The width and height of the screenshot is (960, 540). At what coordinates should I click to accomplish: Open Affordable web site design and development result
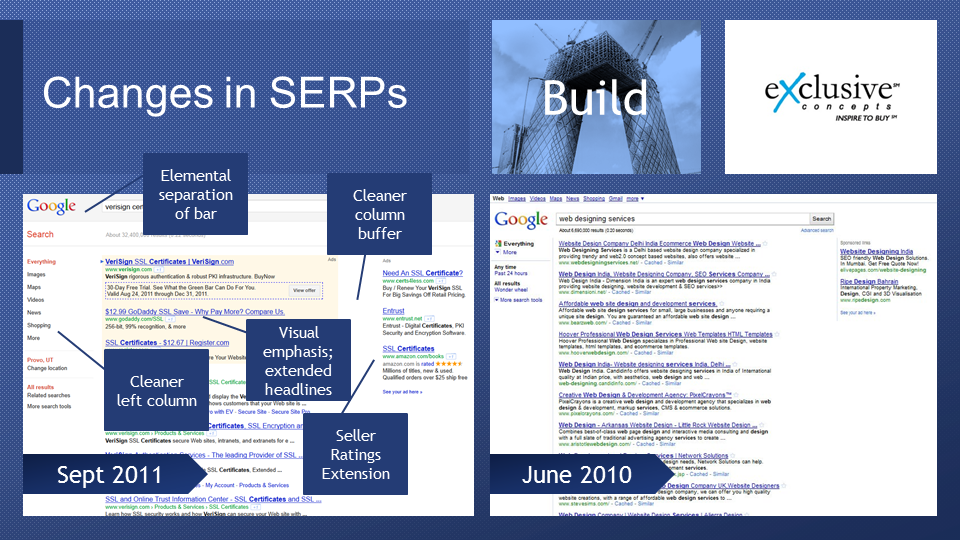point(637,304)
